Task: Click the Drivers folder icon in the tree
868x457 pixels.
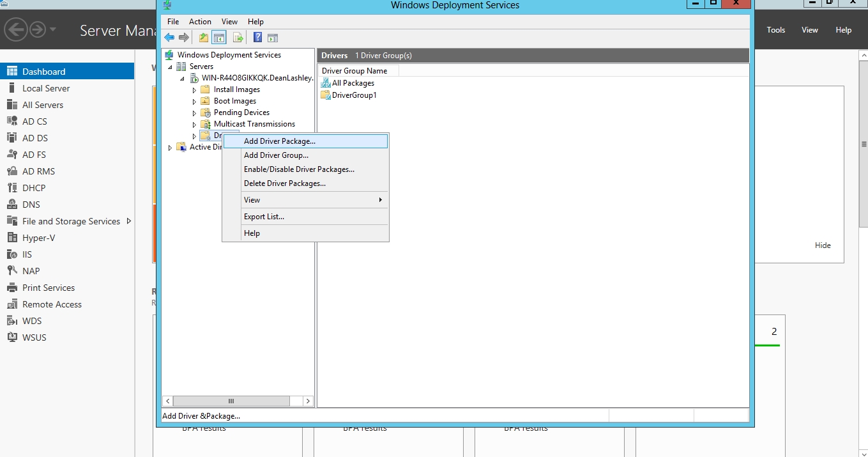Action: (x=205, y=136)
